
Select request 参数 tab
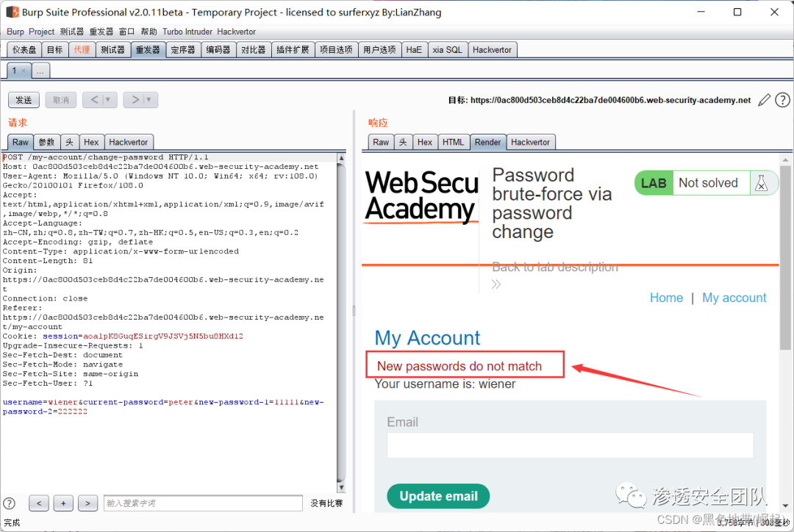46,143
